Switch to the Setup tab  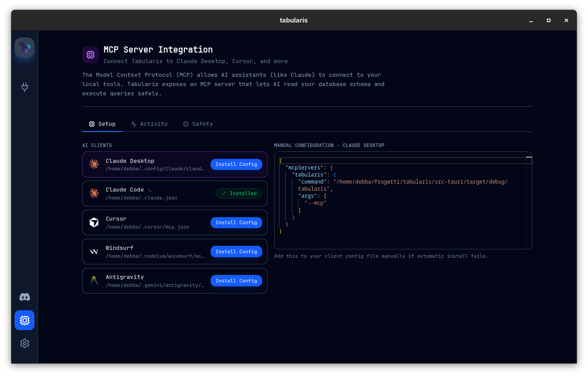[102, 124]
